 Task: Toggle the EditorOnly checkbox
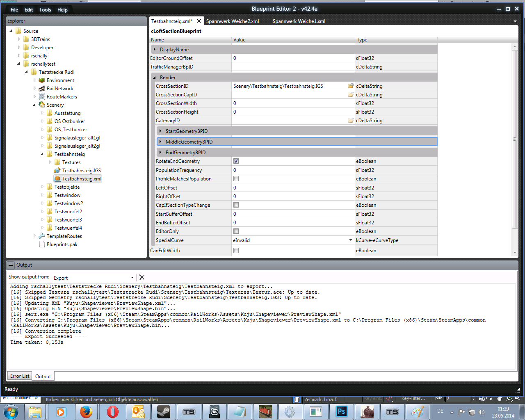236,231
